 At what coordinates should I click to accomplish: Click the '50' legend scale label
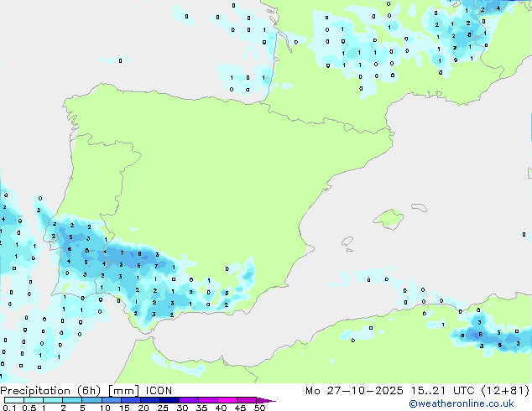pyautogui.click(x=259, y=408)
